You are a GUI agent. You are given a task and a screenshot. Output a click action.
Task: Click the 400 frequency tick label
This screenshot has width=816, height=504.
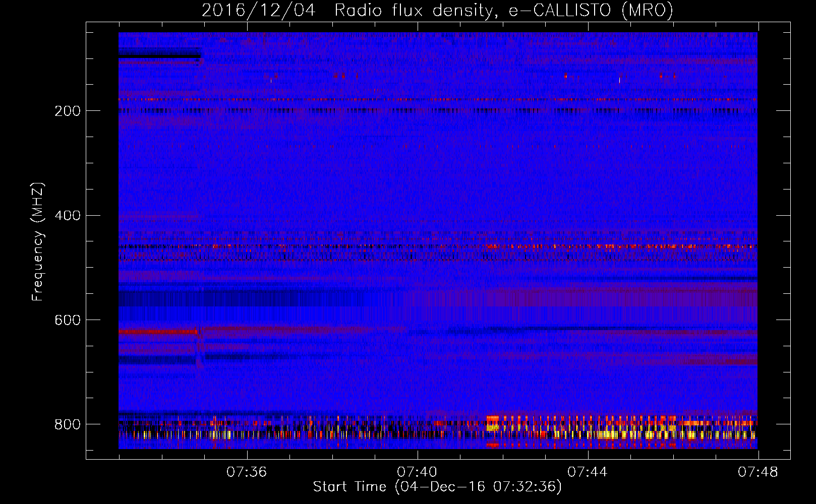tap(68, 216)
